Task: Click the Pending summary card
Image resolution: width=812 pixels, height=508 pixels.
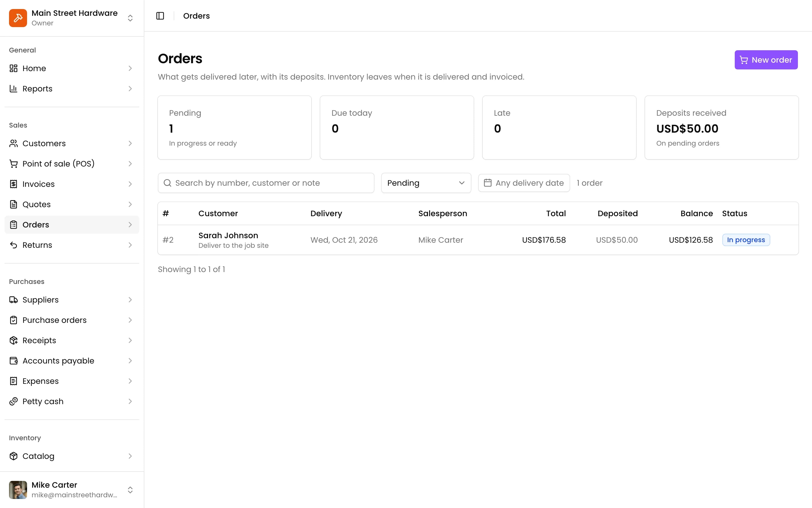Action: pyautogui.click(x=235, y=128)
